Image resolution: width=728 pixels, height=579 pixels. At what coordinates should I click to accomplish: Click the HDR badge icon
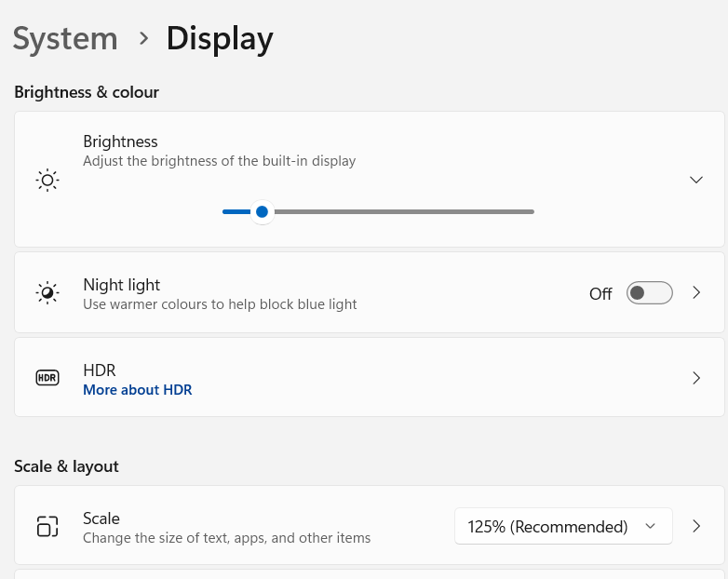click(47, 378)
